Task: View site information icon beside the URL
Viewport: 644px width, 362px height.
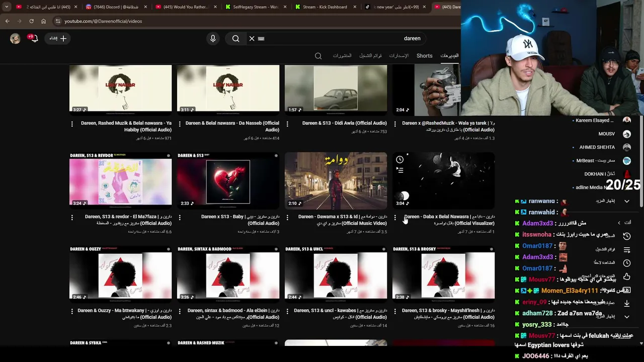Action: (58, 21)
